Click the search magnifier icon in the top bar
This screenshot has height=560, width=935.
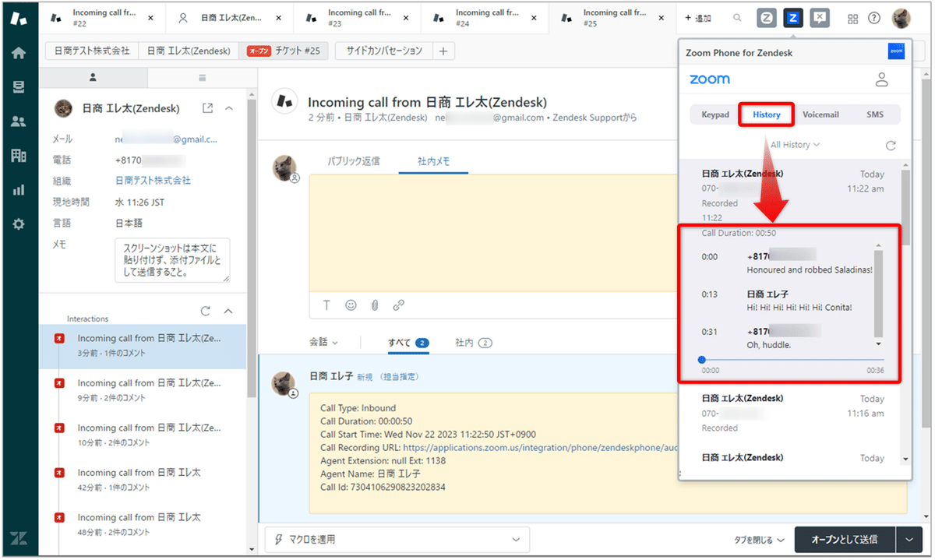(738, 18)
